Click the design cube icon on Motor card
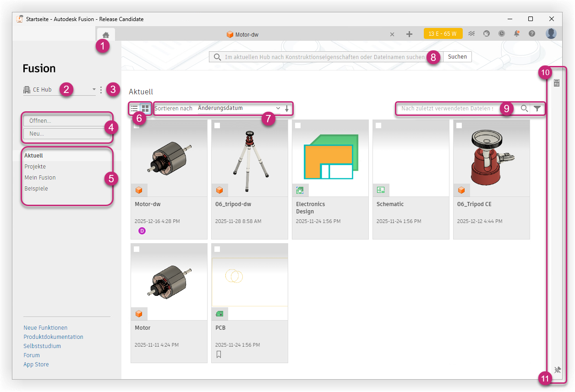This screenshot has height=392, width=575. [139, 314]
